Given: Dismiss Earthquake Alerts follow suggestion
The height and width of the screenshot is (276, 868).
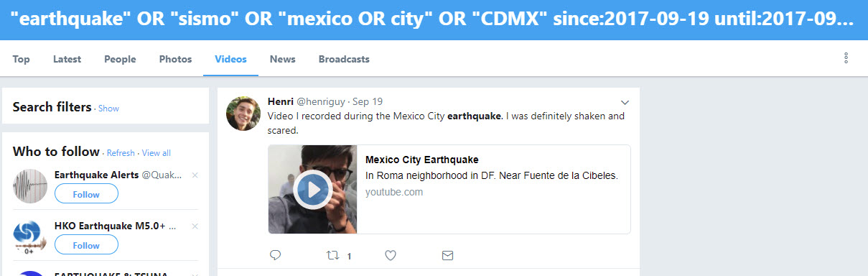Looking at the screenshot, I should 195,175.
